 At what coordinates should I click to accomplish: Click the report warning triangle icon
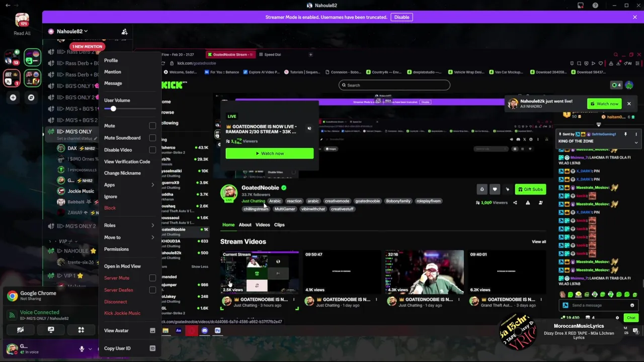point(528,203)
